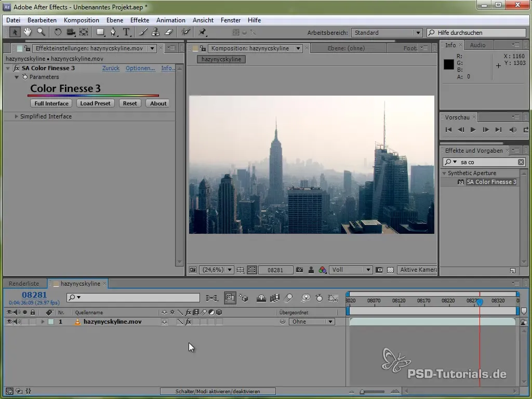
Task: Select the Selection arrow tool
Action: click(15, 32)
